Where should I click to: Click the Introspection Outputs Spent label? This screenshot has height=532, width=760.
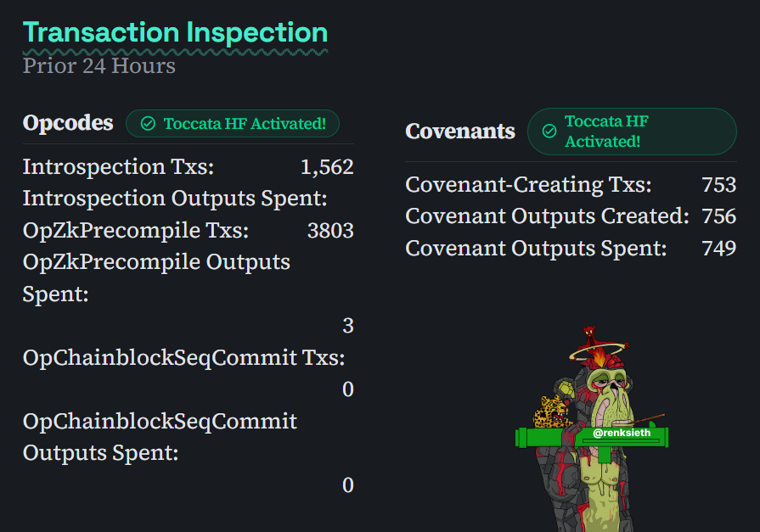coord(175,199)
